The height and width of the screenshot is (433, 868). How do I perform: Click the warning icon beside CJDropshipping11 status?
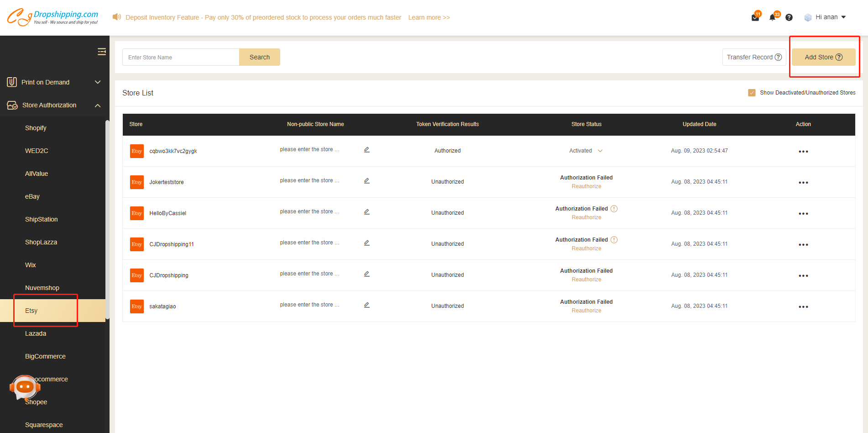tap(614, 240)
